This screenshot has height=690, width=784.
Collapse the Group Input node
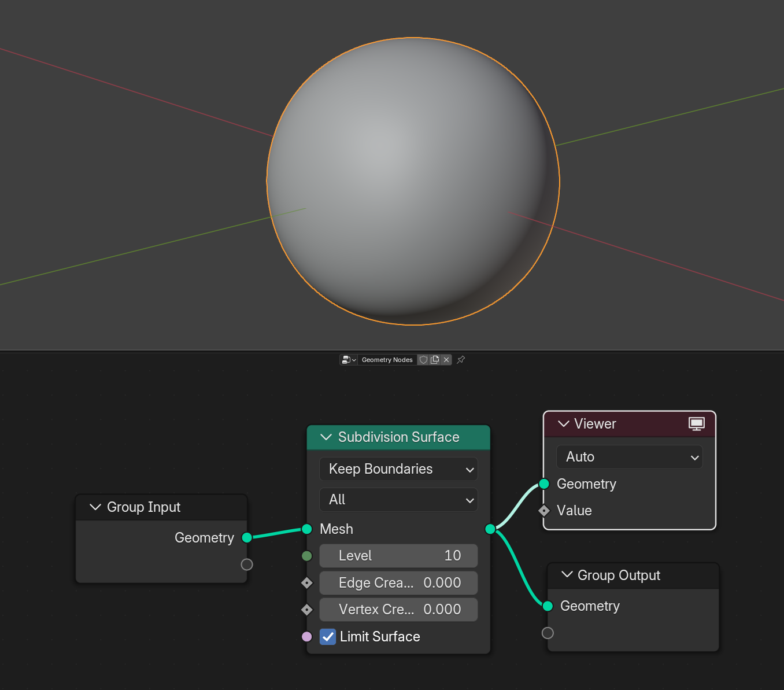point(95,507)
